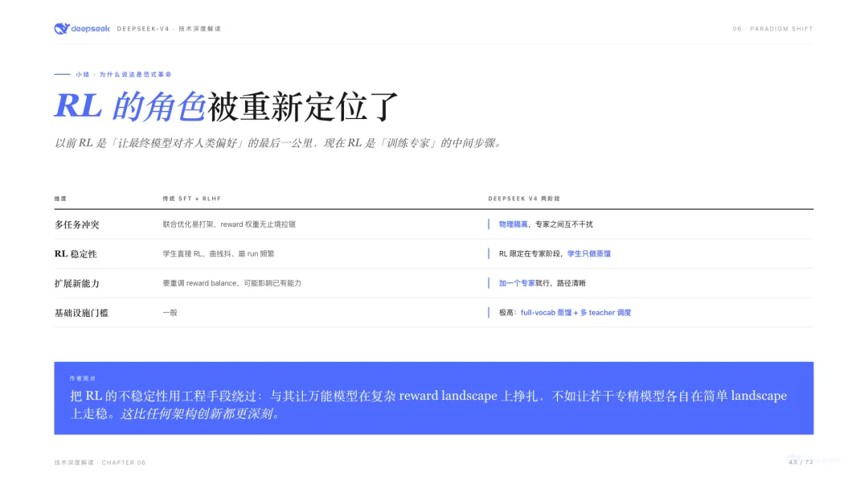Click the 维度 column header of the table
This screenshot has width=868, height=489.
point(59,195)
